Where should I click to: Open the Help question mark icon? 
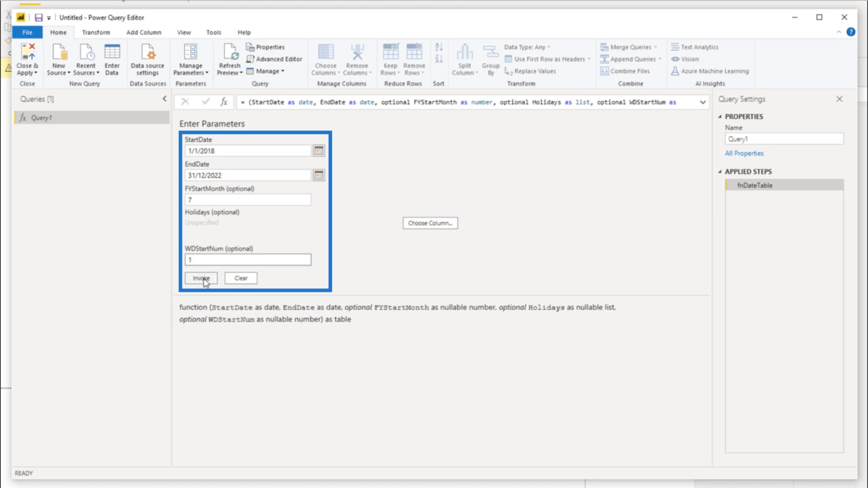(851, 32)
